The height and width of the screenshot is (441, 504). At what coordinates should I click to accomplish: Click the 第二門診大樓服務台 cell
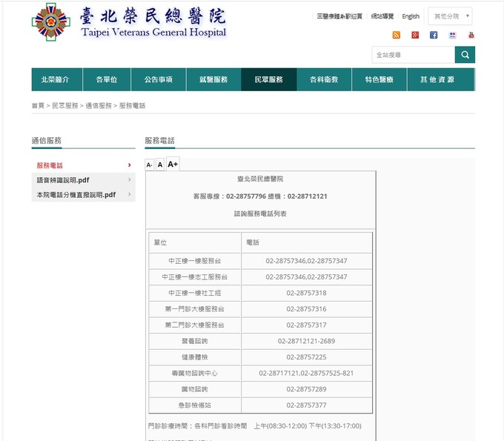[x=195, y=325]
